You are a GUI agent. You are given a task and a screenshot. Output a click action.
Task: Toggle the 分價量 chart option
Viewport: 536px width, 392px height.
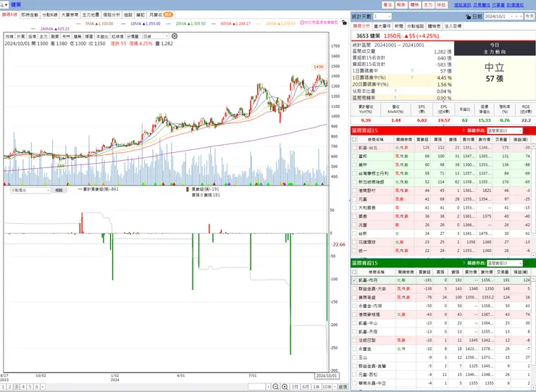tap(133, 36)
